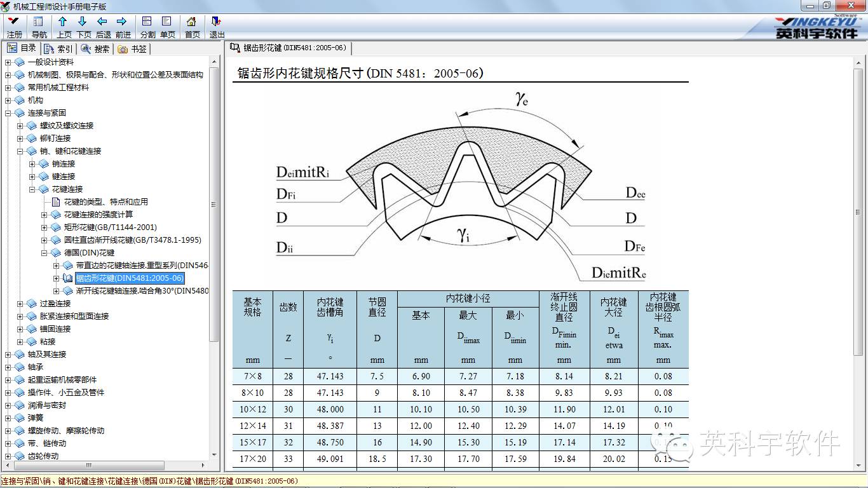Select 轴及其连接 in the tree

click(x=47, y=355)
